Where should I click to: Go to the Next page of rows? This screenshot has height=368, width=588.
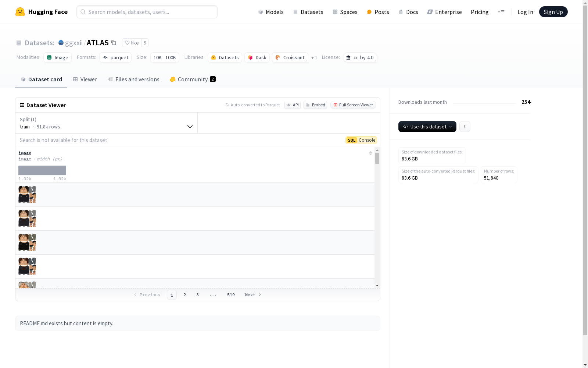[253, 295]
